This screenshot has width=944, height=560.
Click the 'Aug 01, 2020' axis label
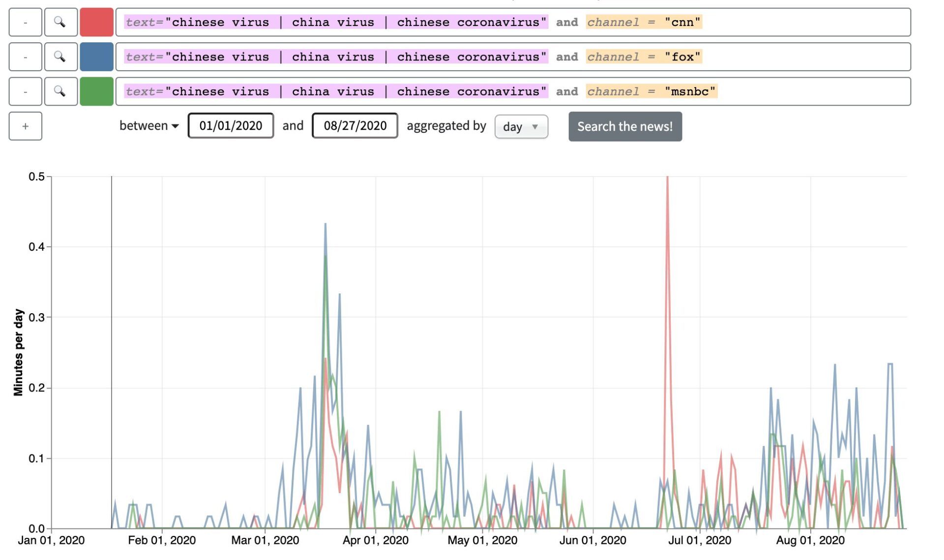click(x=810, y=540)
